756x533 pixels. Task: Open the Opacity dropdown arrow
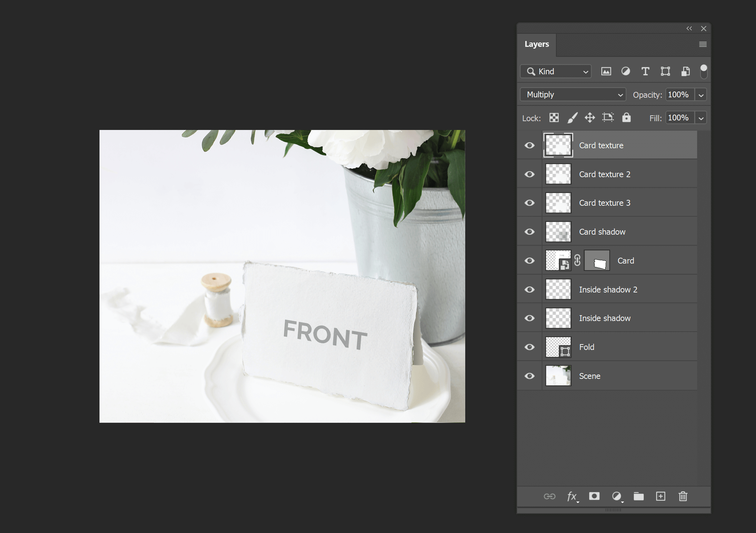point(701,94)
